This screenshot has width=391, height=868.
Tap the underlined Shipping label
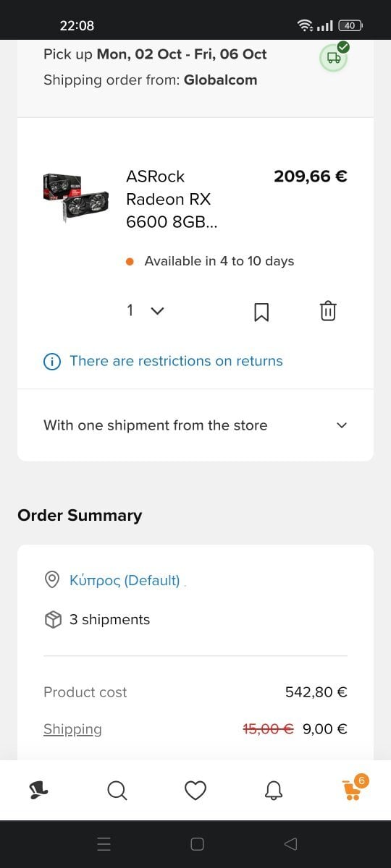pyautogui.click(x=72, y=729)
